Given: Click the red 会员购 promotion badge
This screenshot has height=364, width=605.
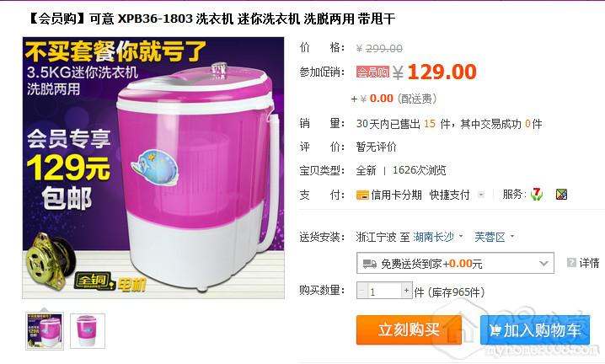Looking at the screenshot, I should click(372, 72).
